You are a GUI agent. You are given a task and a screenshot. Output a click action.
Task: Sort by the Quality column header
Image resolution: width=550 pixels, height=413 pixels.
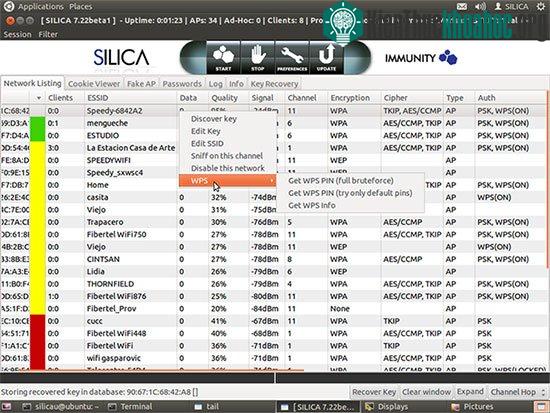coord(228,98)
